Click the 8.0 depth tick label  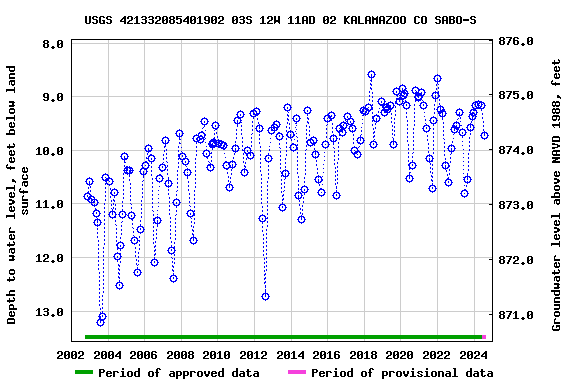click(53, 44)
